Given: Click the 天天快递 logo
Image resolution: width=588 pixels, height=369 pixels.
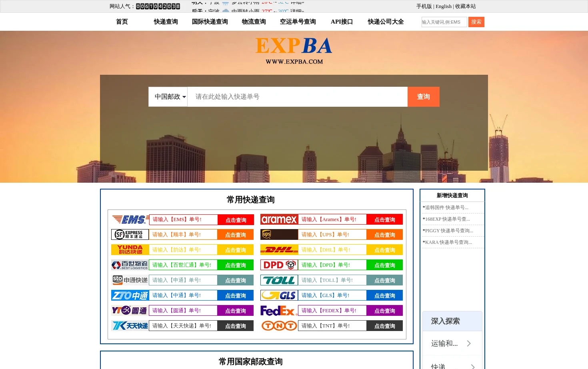Looking at the screenshot, I should [130, 326].
